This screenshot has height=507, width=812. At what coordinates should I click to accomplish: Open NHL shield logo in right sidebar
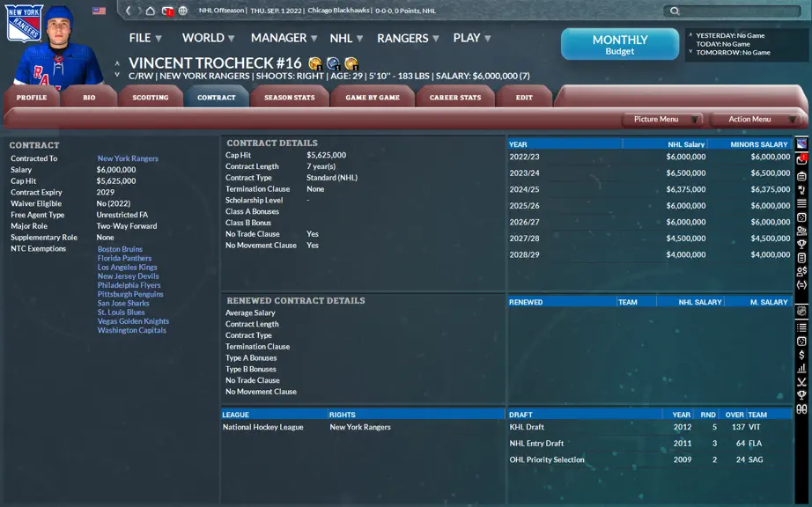click(801, 311)
